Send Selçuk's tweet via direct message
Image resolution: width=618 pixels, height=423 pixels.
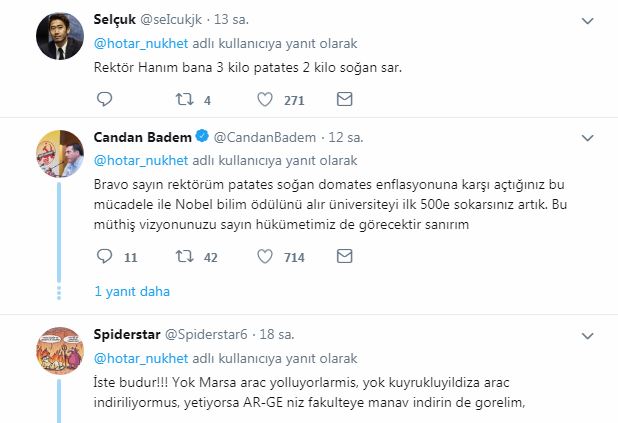pyautogui.click(x=344, y=99)
